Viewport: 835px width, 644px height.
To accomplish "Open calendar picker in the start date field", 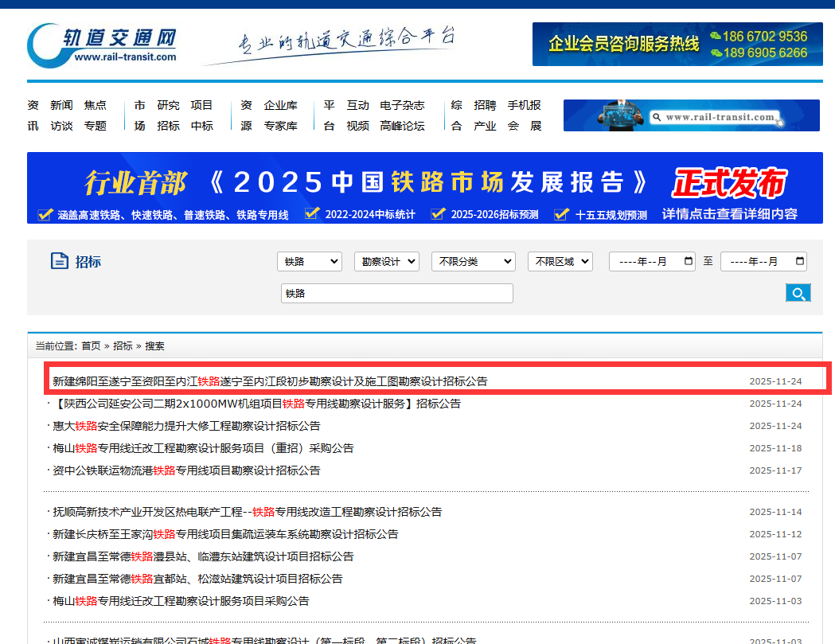I will pyautogui.click(x=688, y=261).
